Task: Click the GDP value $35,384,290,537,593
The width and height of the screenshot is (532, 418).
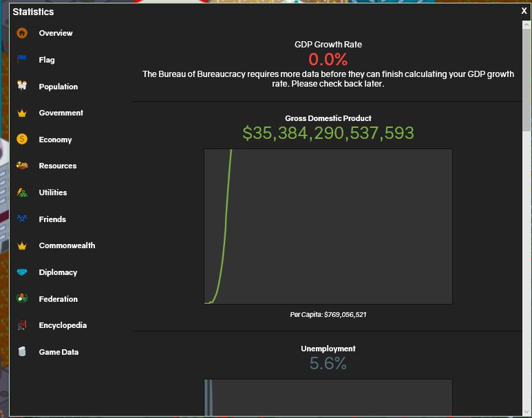Action: (x=328, y=133)
